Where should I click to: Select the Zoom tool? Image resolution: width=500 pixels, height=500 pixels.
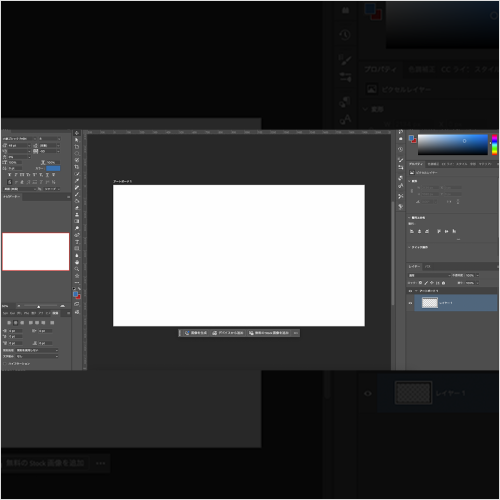pyautogui.click(x=77, y=269)
